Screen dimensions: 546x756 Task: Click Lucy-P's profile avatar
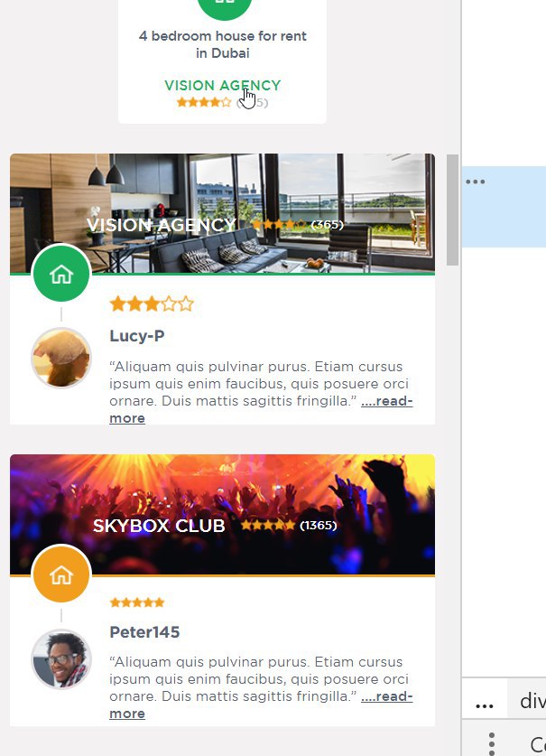pos(61,358)
